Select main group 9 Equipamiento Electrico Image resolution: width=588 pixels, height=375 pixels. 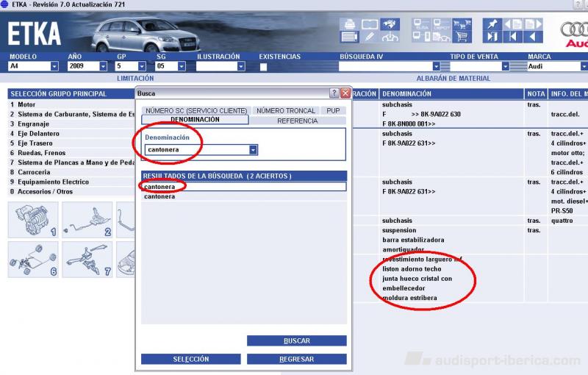(71, 182)
